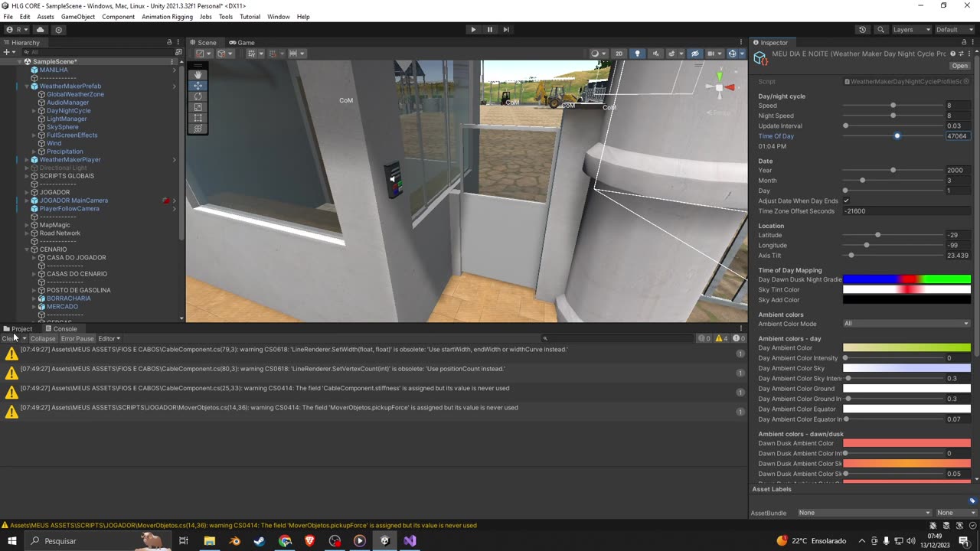Expand DayNightCycle object
This screenshot has width=980, height=551.
click(x=34, y=111)
